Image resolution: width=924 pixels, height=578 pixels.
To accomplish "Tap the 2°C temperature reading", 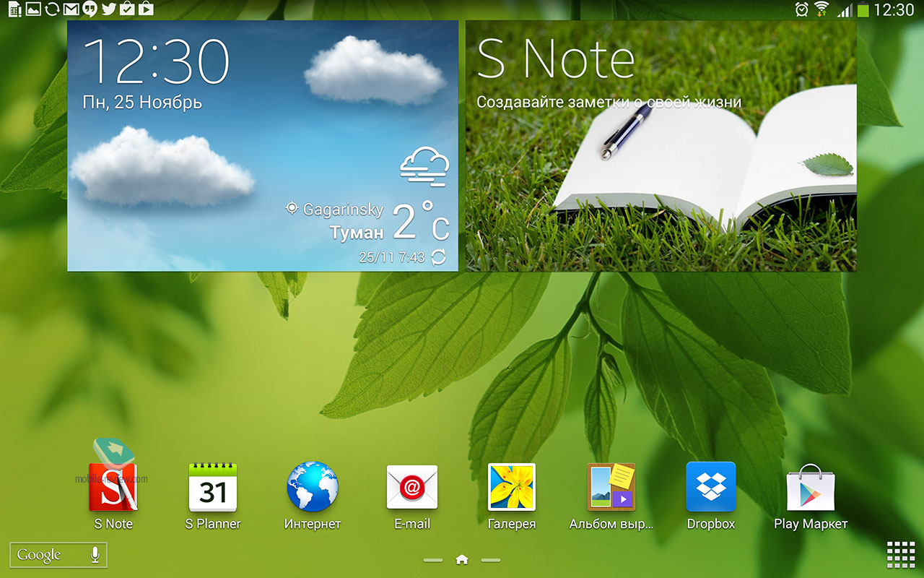I will click(421, 221).
